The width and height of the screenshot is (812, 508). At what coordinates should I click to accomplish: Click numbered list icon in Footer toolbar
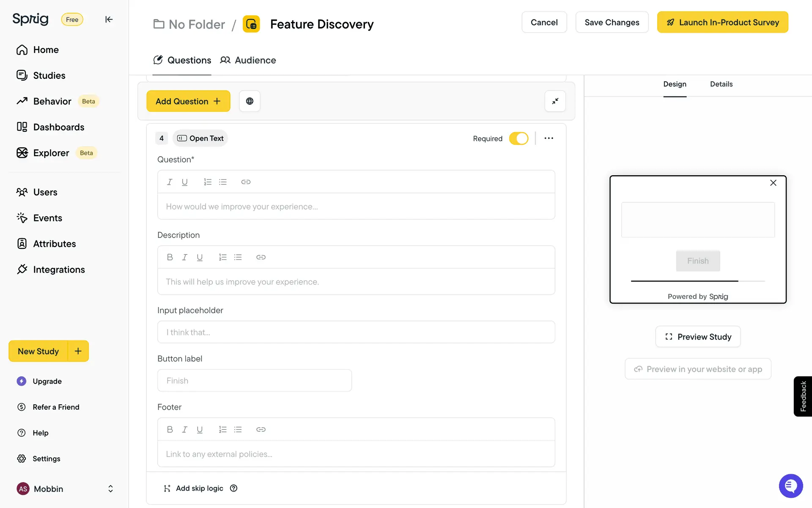click(222, 430)
